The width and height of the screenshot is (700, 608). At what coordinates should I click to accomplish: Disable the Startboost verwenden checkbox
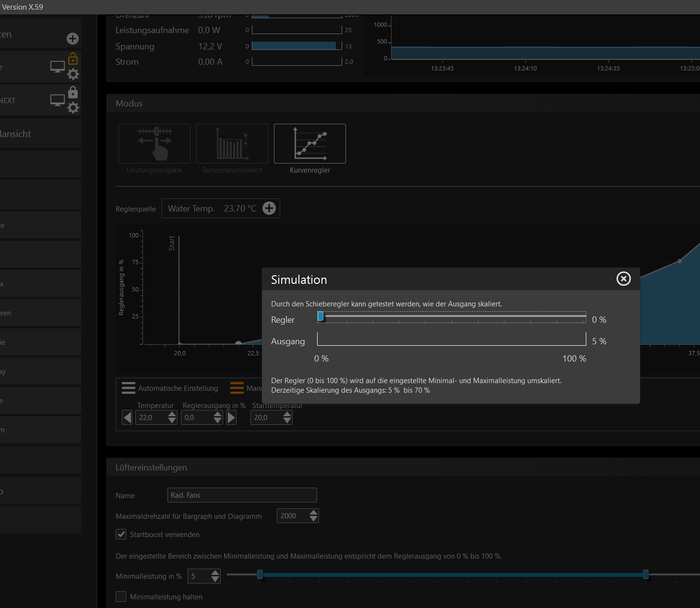point(121,534)
